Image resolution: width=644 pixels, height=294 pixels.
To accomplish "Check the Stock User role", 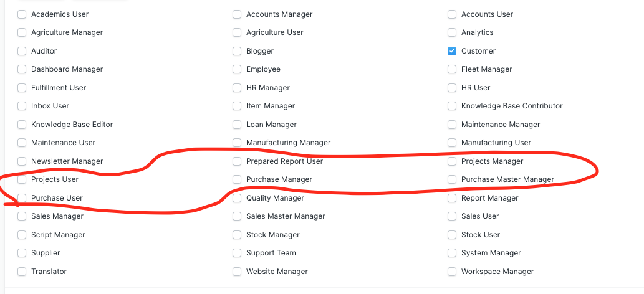I will click(x=452, y=235).
